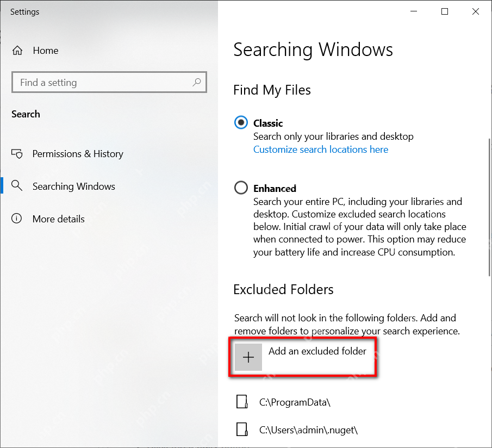Click the magnifier icon in Find a setting
The width and height of the screenshot is (492, 448).
coord(197,82)
